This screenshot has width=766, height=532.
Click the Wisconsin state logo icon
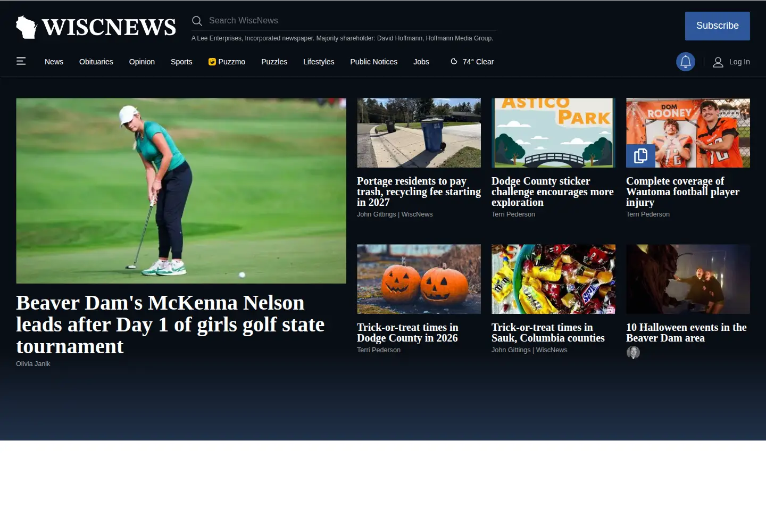pos(26,27)
